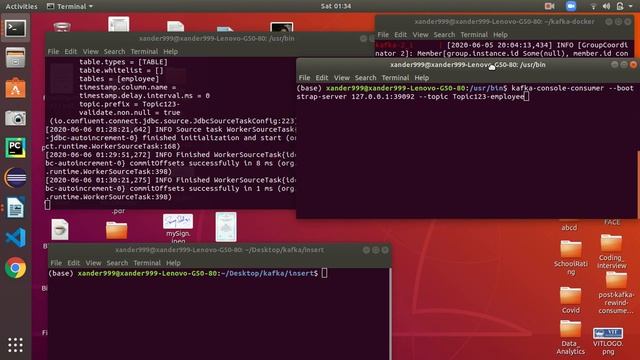640x360 pixels.
Task: Open File menu in the connect log terminal
Action: click(x=53, y=51)
